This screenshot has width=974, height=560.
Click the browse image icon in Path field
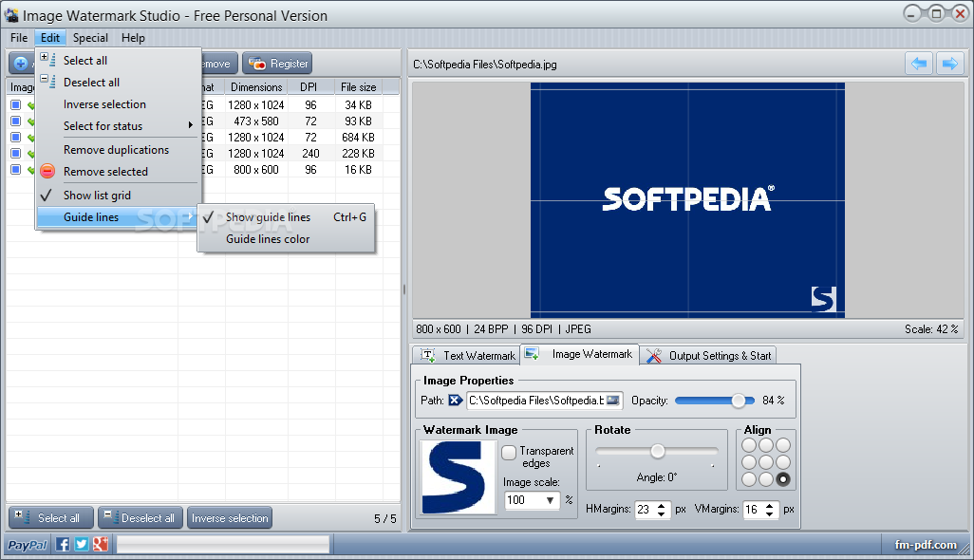[x=613, y=401]
